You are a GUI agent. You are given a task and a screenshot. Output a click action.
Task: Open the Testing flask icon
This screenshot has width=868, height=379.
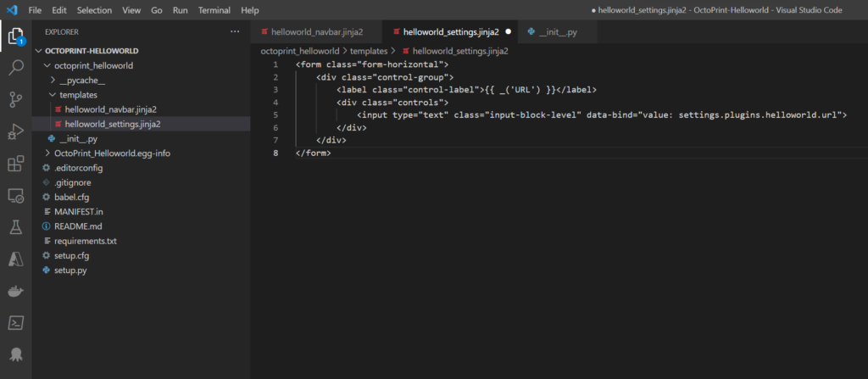click(x=15, y=226)
